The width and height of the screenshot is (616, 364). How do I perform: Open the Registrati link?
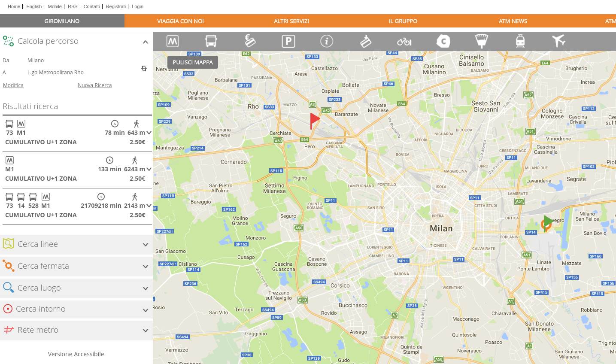[x=116, y=6]
